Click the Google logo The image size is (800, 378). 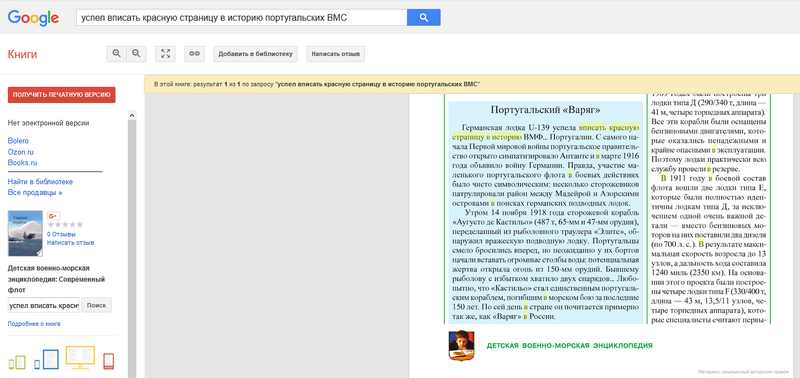[x=33, y=18]
